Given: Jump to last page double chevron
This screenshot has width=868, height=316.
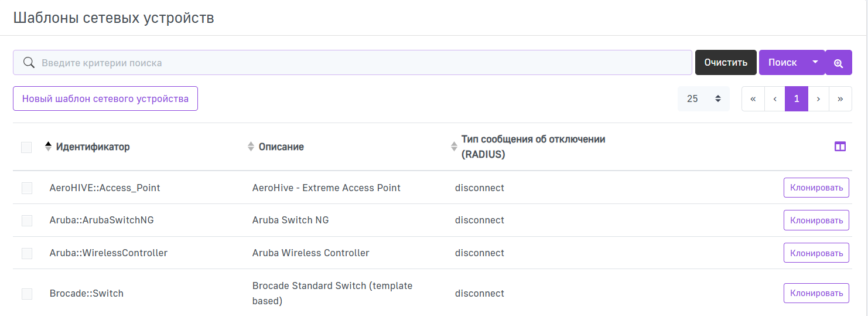Looking at the screenshot, I should coord(840,99).
